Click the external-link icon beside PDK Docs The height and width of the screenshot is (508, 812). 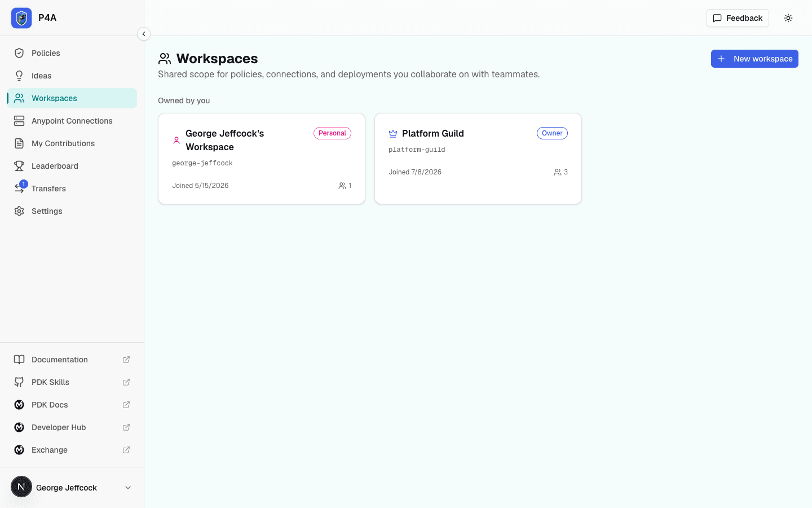pos(126,405)
